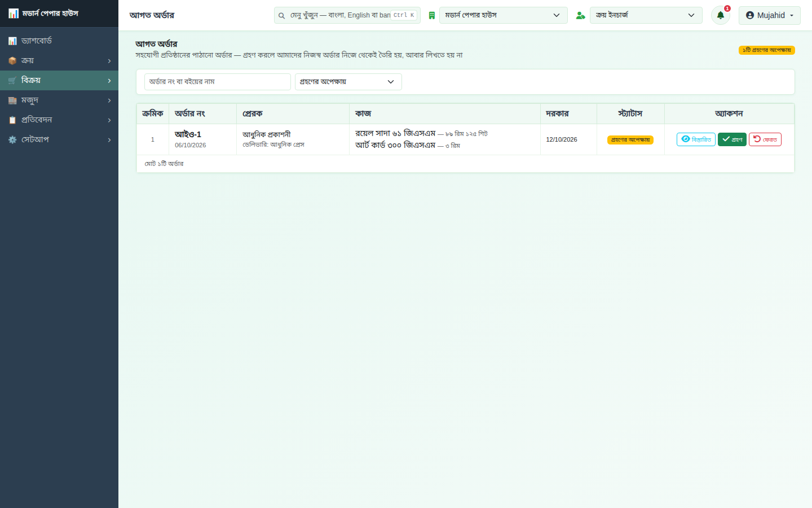Click the order number or book name search field
Image resolution: width=812 pixels, height=508 pixels.
click(x=217, y=82)
